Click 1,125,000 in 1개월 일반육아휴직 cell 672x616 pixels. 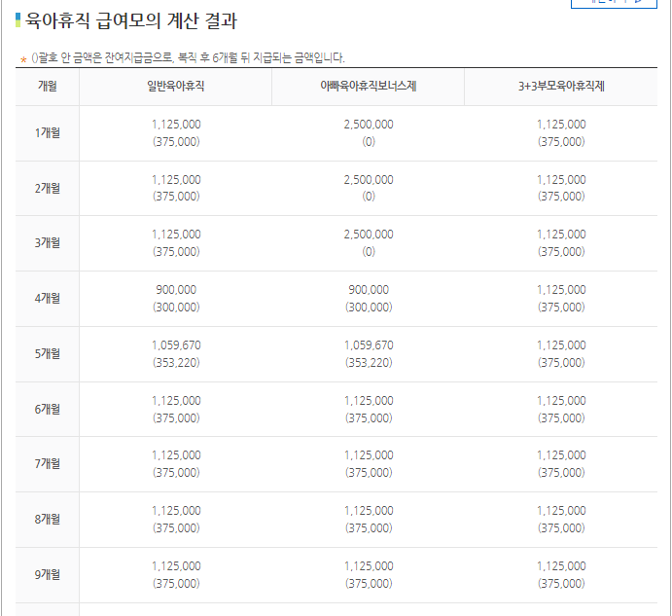[x=176, y=125]
